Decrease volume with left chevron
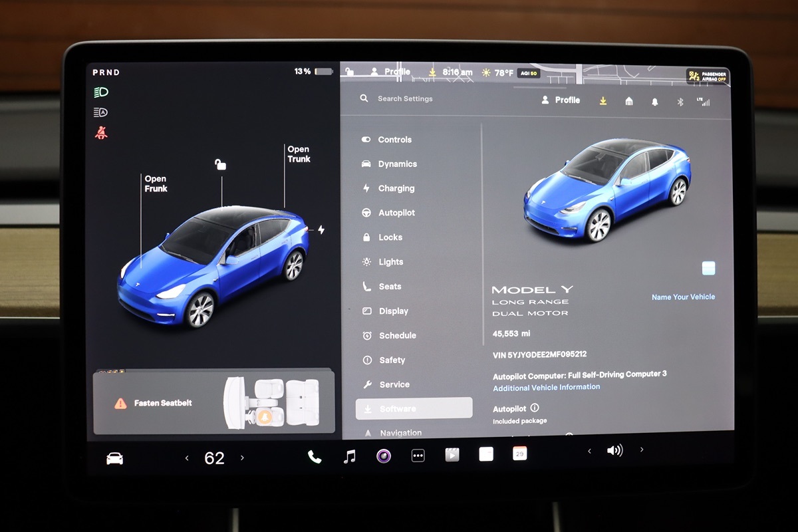 point(589,451)
